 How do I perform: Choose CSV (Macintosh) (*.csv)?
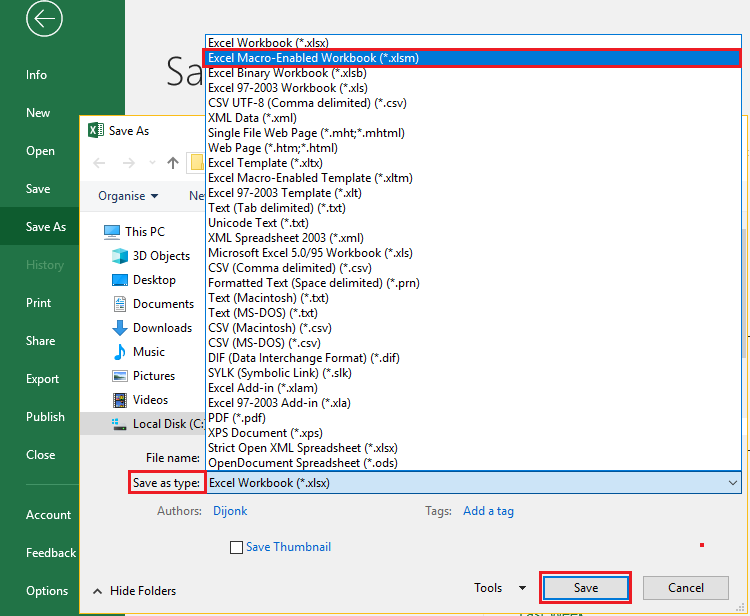[x=474, y=328]
